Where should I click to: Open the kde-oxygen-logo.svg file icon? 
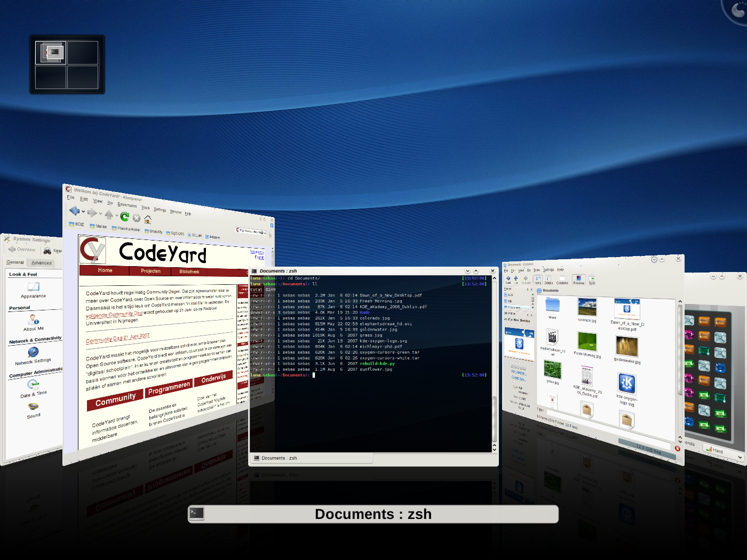pos(626,384)
